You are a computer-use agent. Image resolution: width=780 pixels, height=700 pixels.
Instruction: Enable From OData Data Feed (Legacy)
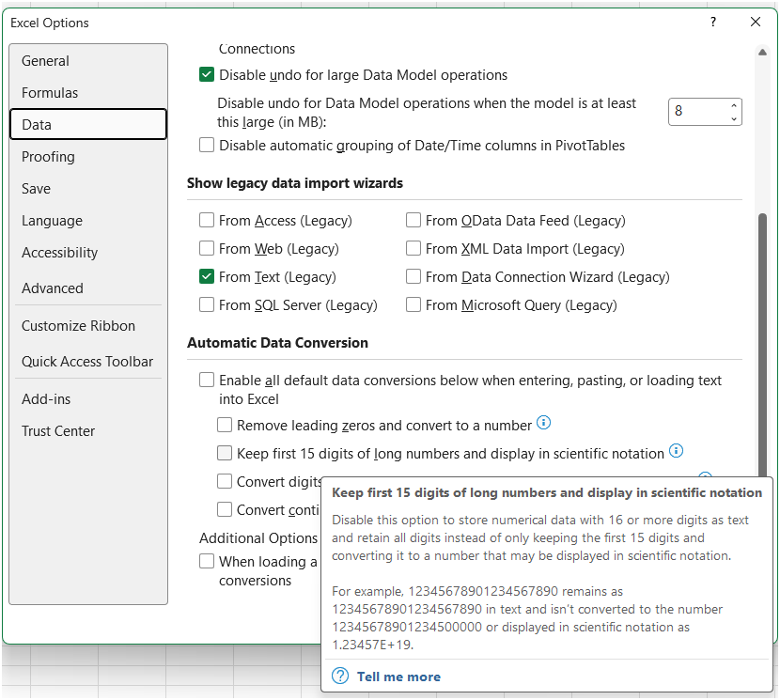(x=413, y=221)
